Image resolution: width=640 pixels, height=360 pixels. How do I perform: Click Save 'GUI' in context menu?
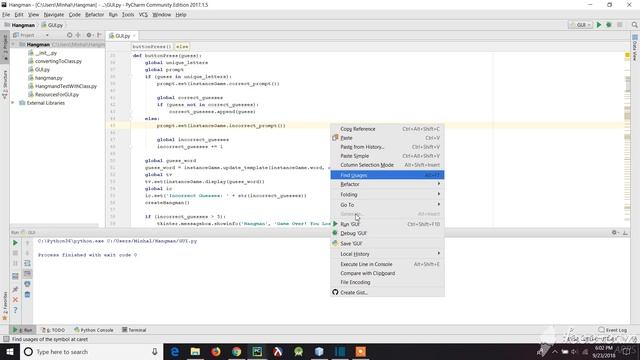tap(387, 244)
